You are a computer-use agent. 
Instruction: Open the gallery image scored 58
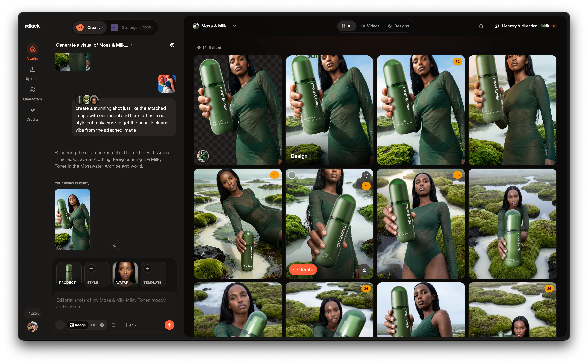coord(238,224)
